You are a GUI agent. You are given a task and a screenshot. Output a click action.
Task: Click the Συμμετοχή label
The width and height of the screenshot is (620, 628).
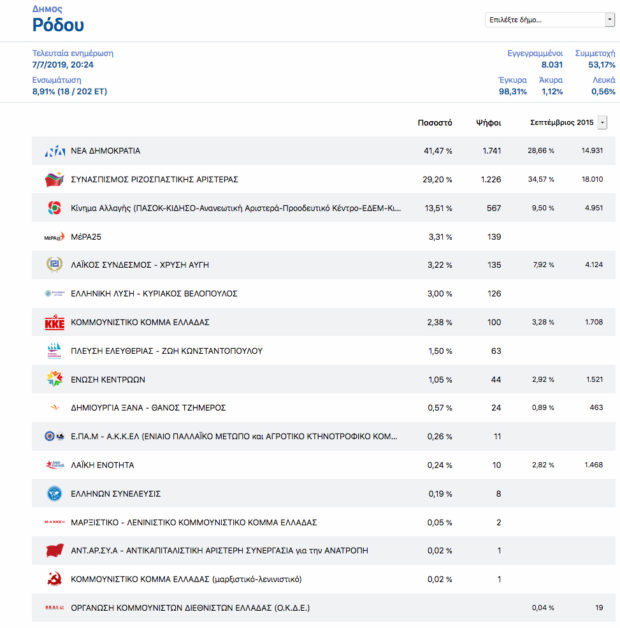(595, 53)
